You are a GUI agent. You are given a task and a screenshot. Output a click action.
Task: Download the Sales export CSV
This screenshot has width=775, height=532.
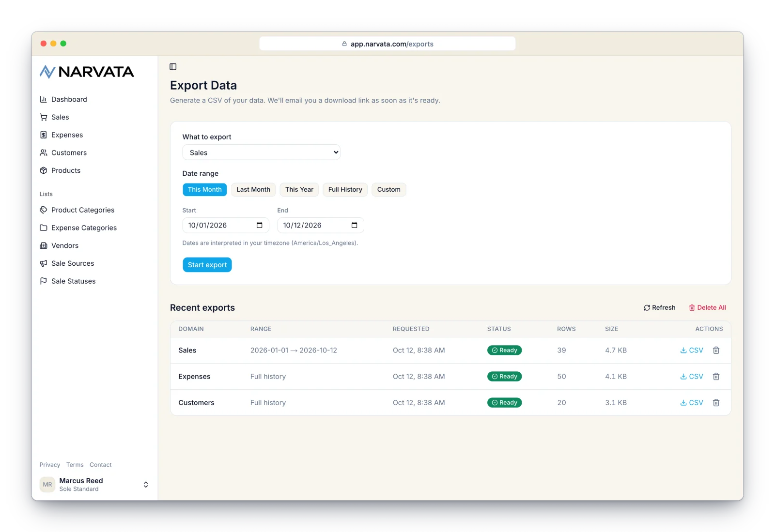click(692, 350)
